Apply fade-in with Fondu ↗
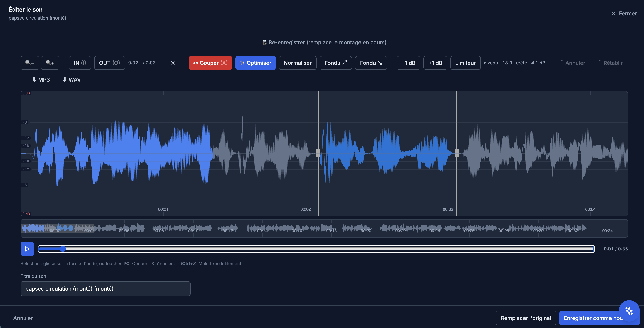The width and height of the screenshot is (644, 328). (336, 63)
